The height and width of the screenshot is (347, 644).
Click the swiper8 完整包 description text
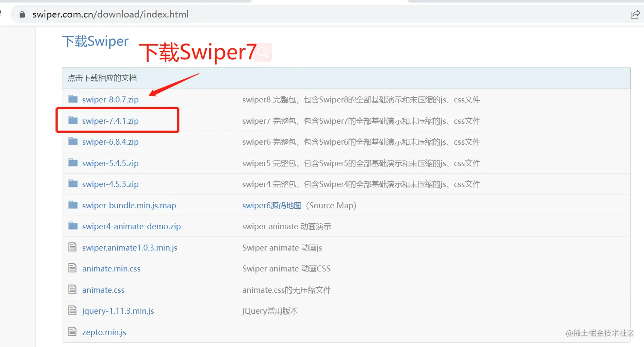point(361,99)
